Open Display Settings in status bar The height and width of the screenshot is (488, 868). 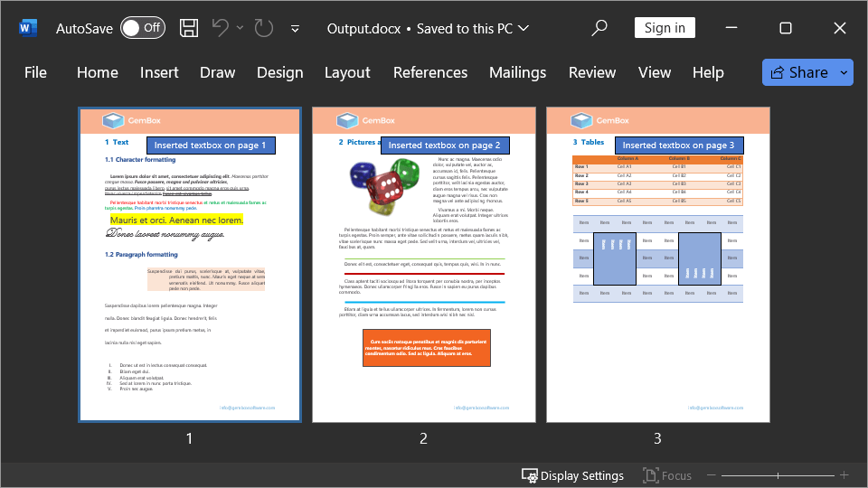click(572, 475)
